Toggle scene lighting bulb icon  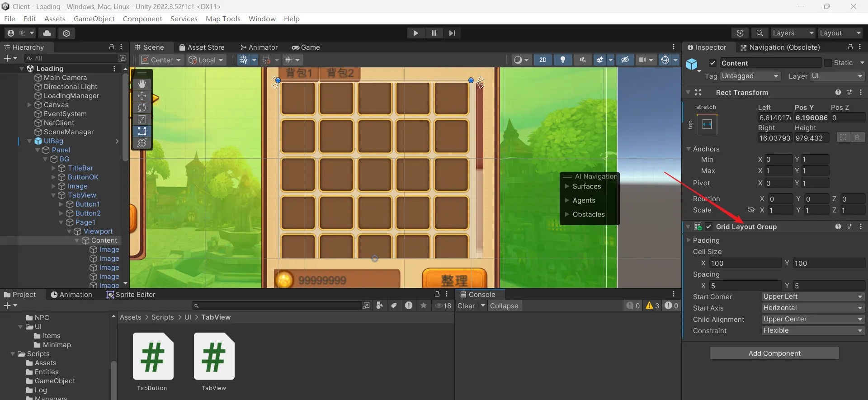click(563, 60)
